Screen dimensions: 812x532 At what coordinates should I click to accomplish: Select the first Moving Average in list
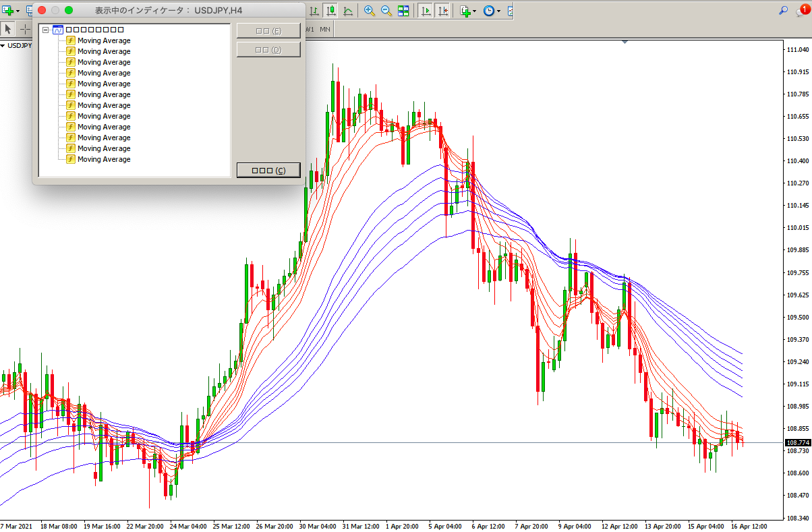coord(103,40)
